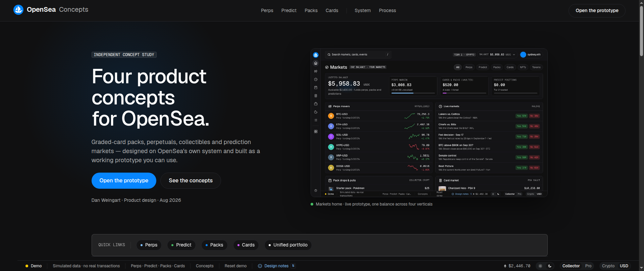Select Pro mode in the footer bar
The width and height of the screenshot is (644, 271).
tap(588, 266)
